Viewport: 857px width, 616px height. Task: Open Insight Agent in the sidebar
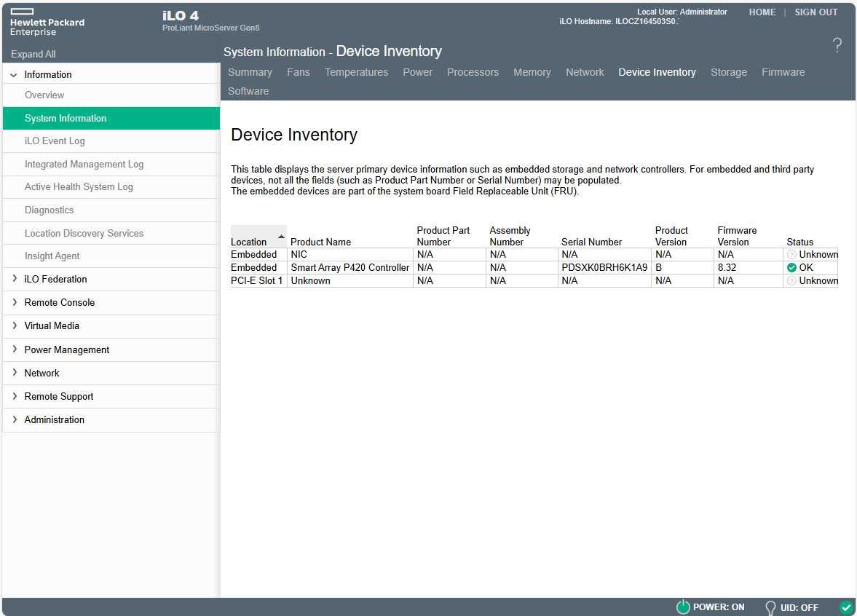(x=111, y=256)
